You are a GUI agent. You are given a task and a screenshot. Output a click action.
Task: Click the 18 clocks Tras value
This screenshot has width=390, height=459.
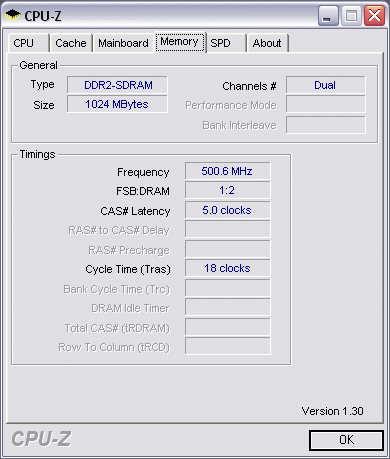coord(228,268)
